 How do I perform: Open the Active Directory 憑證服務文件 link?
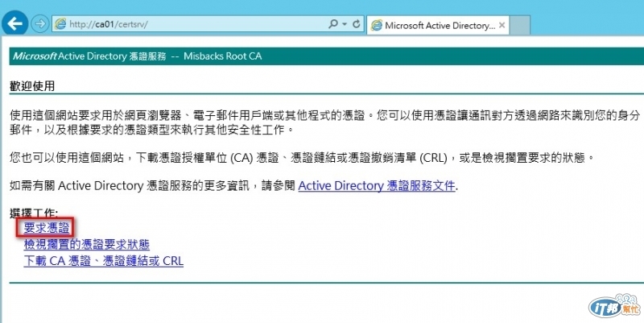(377, 186)
